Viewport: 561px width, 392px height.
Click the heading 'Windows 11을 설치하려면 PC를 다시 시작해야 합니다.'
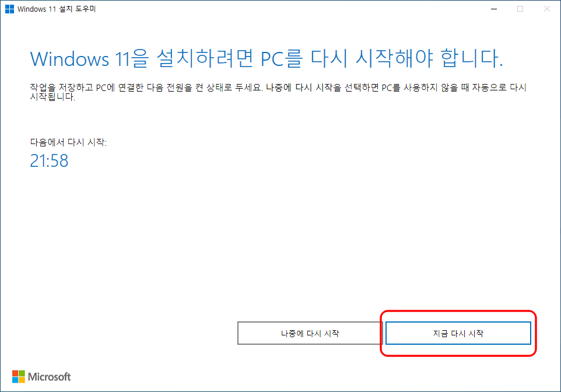tap(267, 58)
